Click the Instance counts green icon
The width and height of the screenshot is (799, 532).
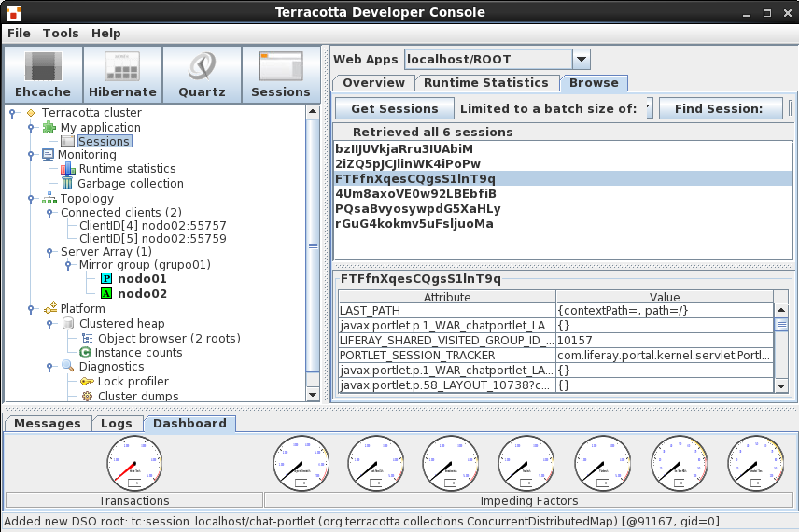(86, 353)
